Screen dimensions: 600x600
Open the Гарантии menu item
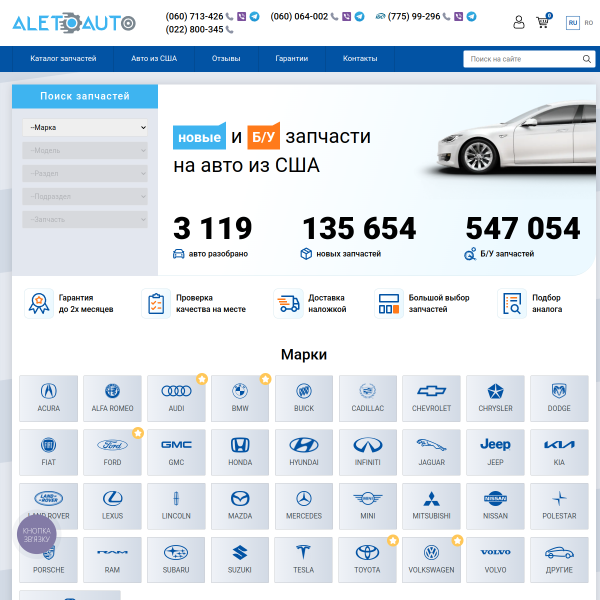(292, 59)
